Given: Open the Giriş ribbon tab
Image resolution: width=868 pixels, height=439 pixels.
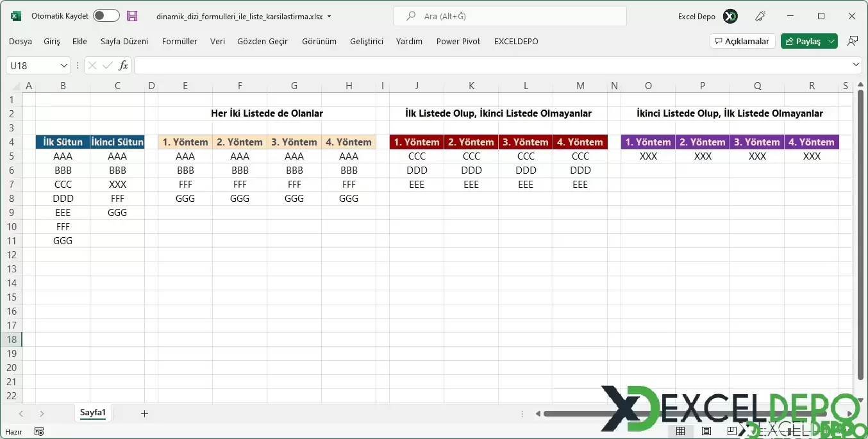Looking at the screenshot, I should tap(52, 41).
